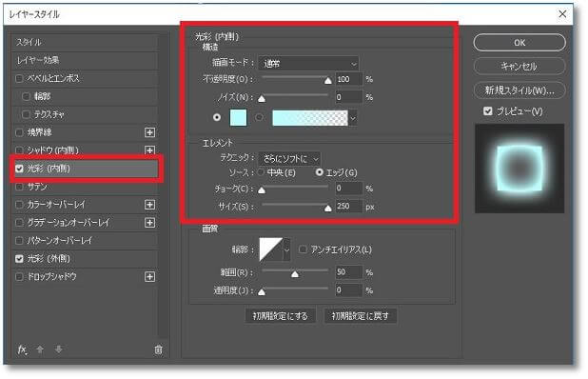Click the 初期設定に戻す button
Image resolution: width=588 pixels, height=379 pixels.
tap(360, 316)
